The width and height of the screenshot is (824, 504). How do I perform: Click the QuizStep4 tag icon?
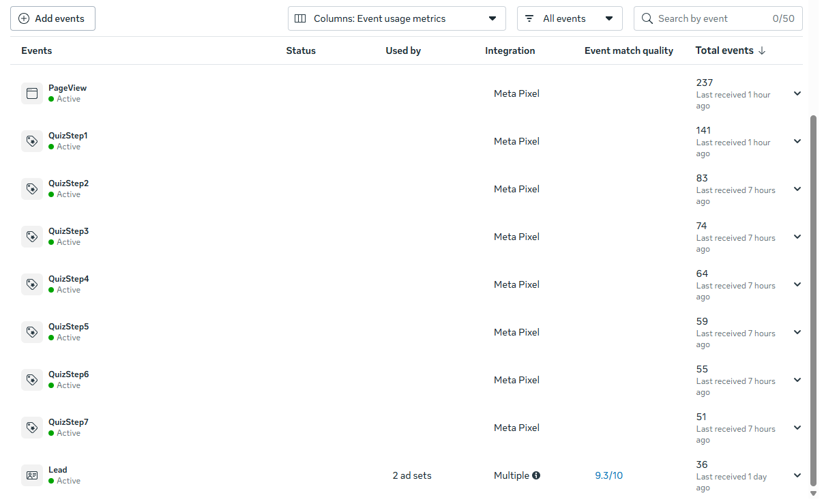(32, 284)
